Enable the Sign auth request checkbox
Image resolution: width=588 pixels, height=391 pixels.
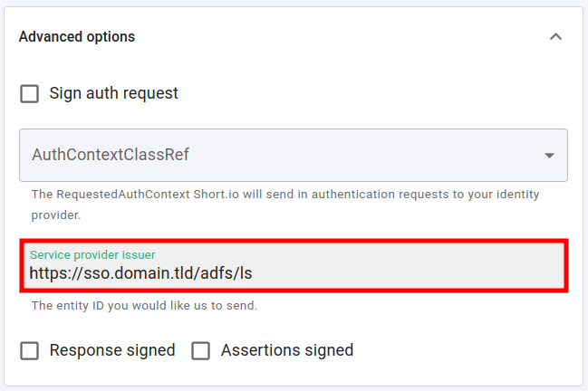pos(30,93)
